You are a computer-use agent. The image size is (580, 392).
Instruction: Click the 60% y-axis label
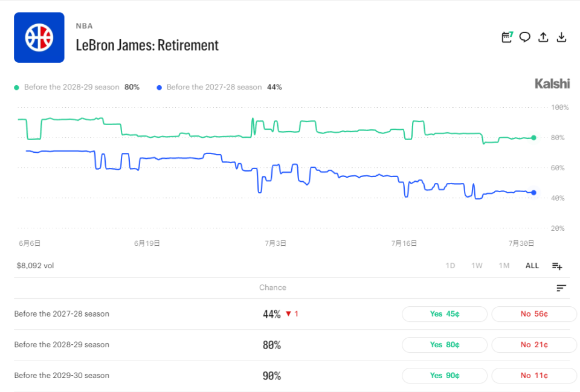tap(558, 168)
